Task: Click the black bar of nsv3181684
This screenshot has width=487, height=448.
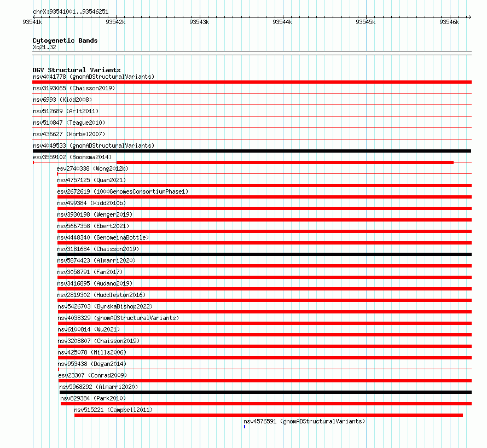Action: click(264, 254)
